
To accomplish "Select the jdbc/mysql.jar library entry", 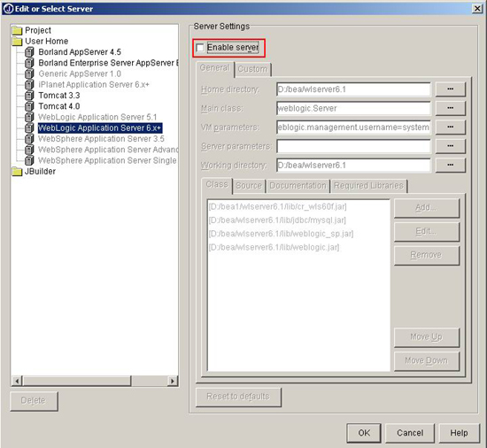I will pyautogui.click(x=277, y=220).
